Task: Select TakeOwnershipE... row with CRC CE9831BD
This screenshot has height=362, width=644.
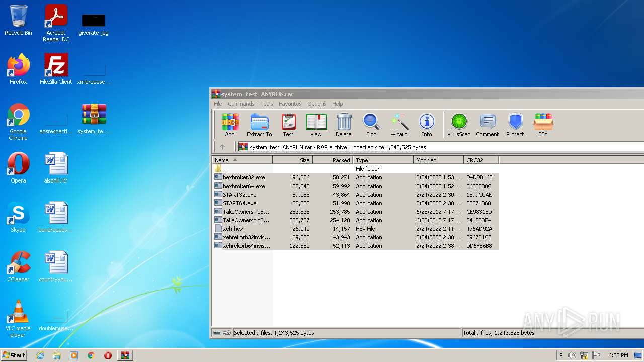Action: point(356,212)
